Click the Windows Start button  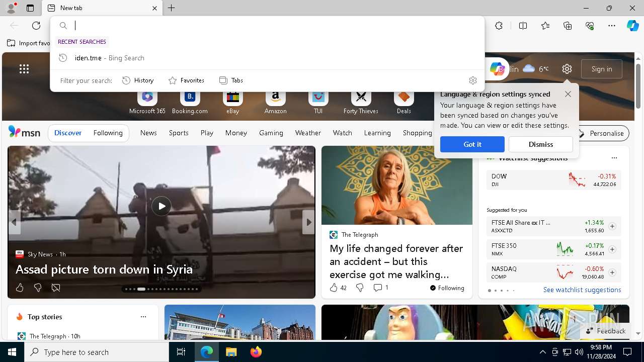[12, 352]
